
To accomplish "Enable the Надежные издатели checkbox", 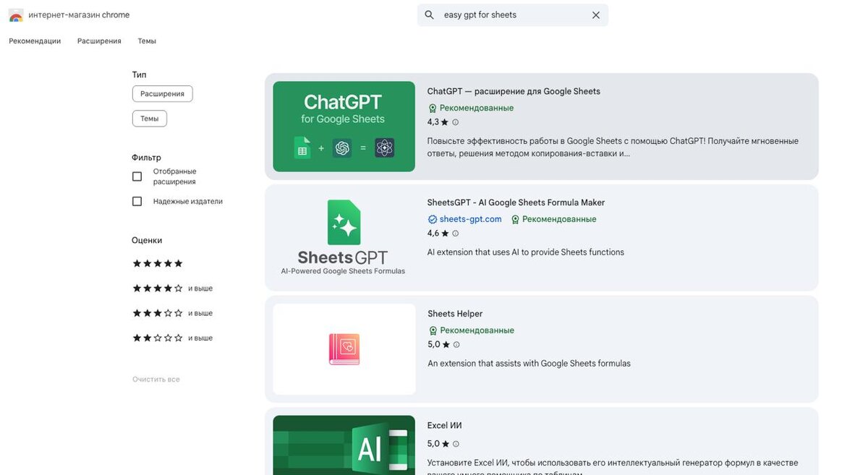I will [x=137, y=202].
